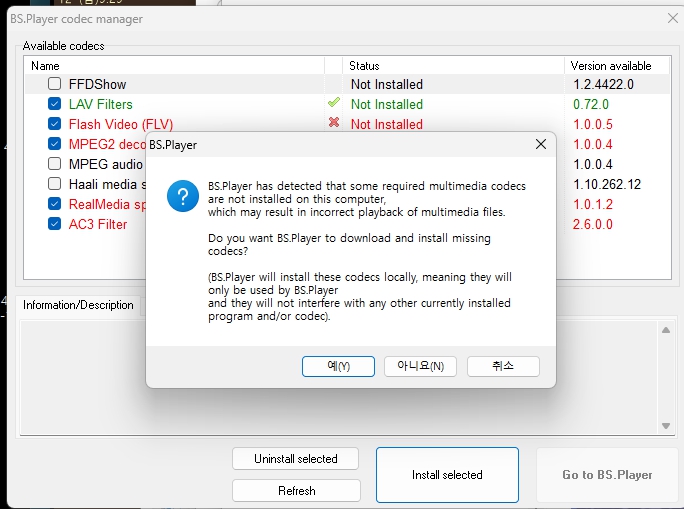The height and width of the screenshot is (509, 684).
Task: Click the description box scroll up arrow
Action: (666, 330)
